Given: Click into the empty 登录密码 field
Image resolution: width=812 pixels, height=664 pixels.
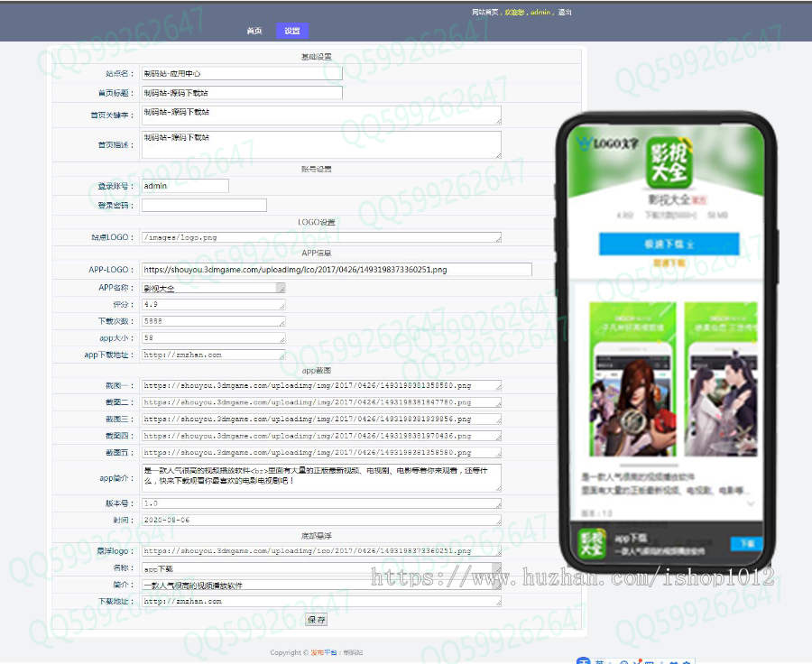Looking at the screenshot, I should coord(204,205).
